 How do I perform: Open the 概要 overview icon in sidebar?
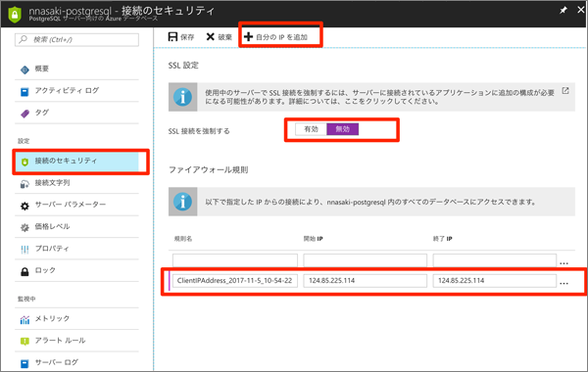coord(24,70)
